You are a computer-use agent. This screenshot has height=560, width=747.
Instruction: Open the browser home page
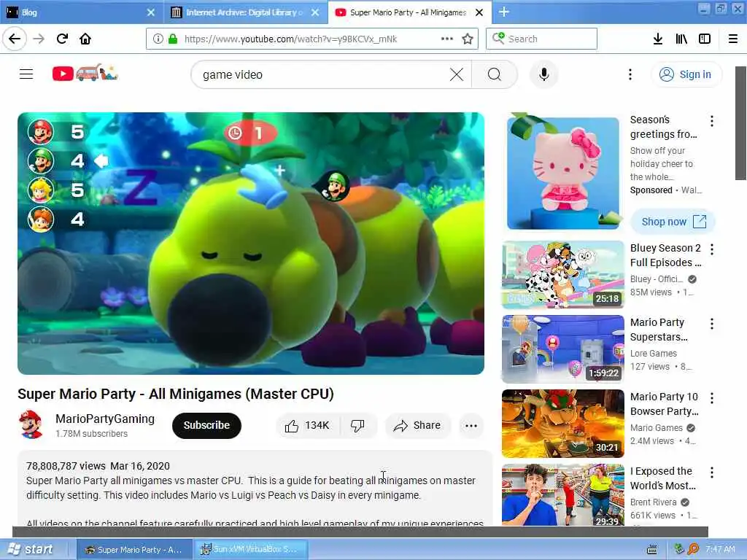[x=85, y=39]
